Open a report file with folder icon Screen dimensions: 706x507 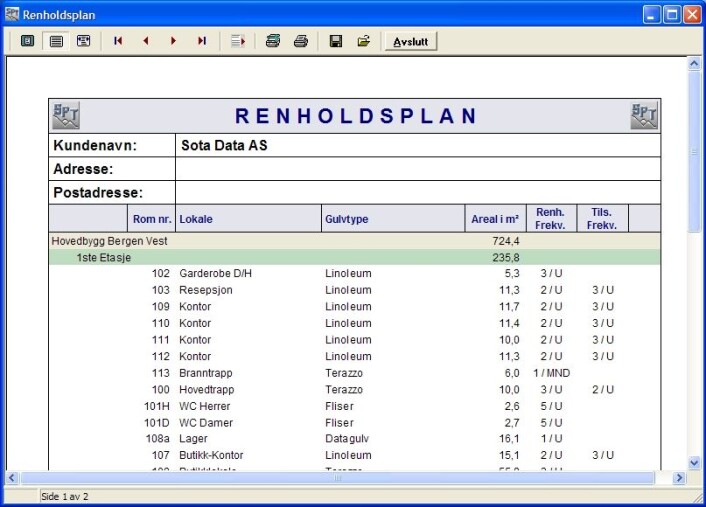coord(364,41)
